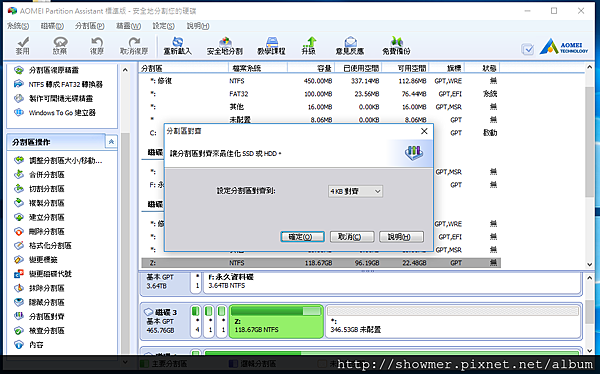Image resolution: width=600 pixels, height=374 pixels.
Task: Confirm alignment with 確定(O) button
Action: pos(302,237)
